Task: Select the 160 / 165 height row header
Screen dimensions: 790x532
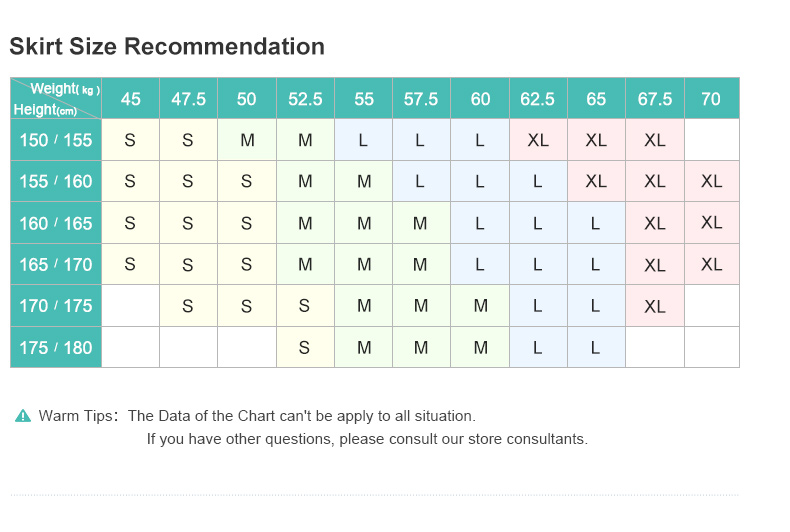Action: pos(56,223)
